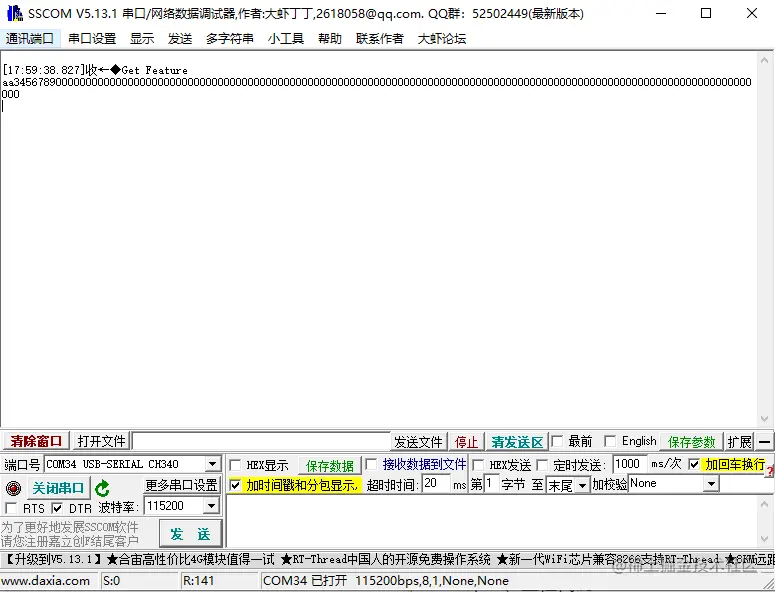Open the 通讯端口 menu
The image size is (775, 592).
[30, 38]
